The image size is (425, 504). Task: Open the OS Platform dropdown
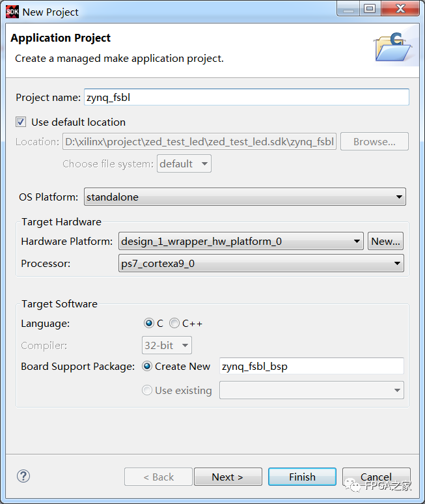tap(245, 197)
